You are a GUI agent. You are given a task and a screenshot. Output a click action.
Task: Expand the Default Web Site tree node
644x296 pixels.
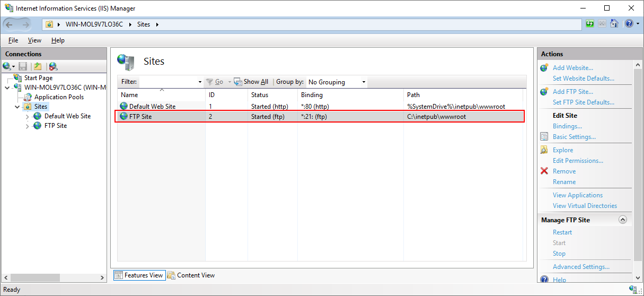point(28,116)
